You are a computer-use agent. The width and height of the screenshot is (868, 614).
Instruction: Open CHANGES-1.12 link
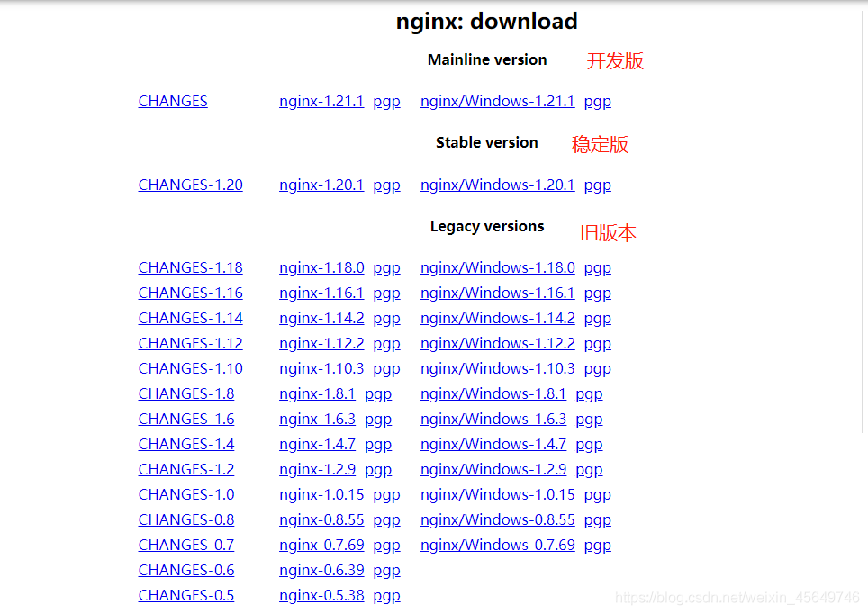pyautogui.click(x=190, y=343)
